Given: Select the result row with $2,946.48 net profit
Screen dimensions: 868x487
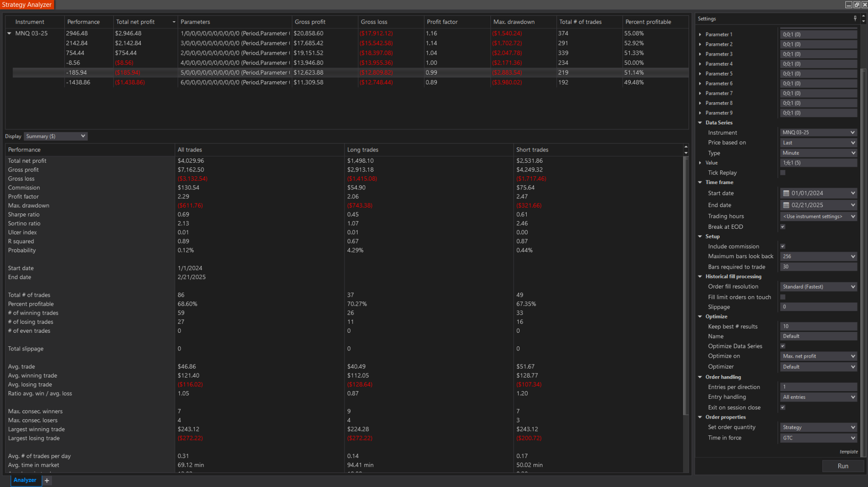Looking at the screenshot, I should coord(350,33).
